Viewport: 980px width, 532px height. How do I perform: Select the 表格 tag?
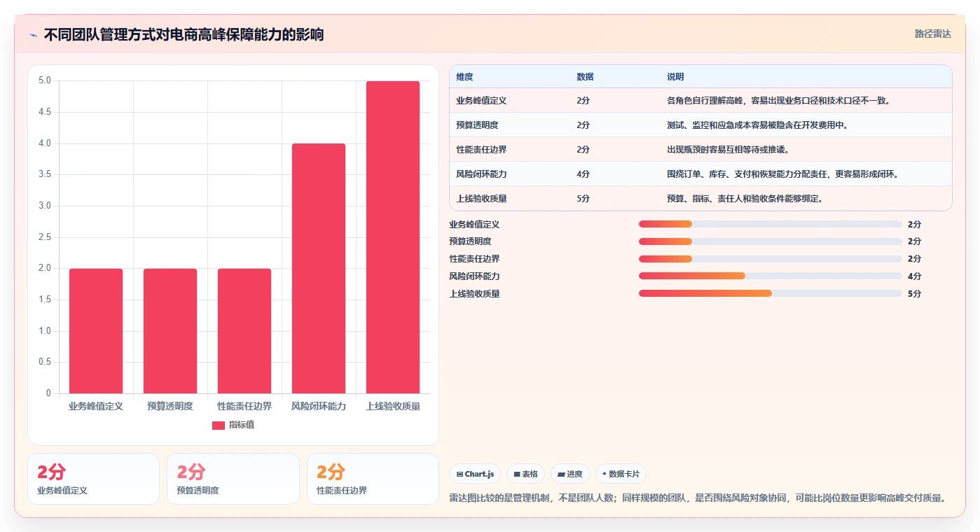(x=525, y=474)
